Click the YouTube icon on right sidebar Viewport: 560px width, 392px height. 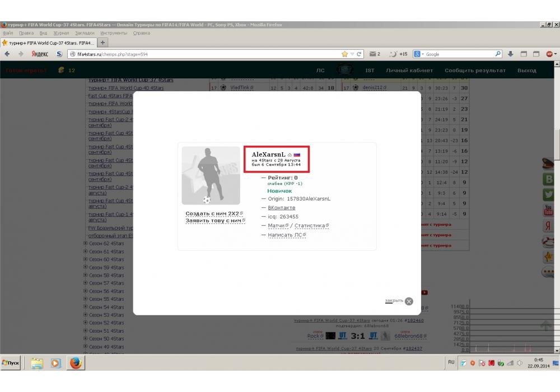tap(548, 211)
